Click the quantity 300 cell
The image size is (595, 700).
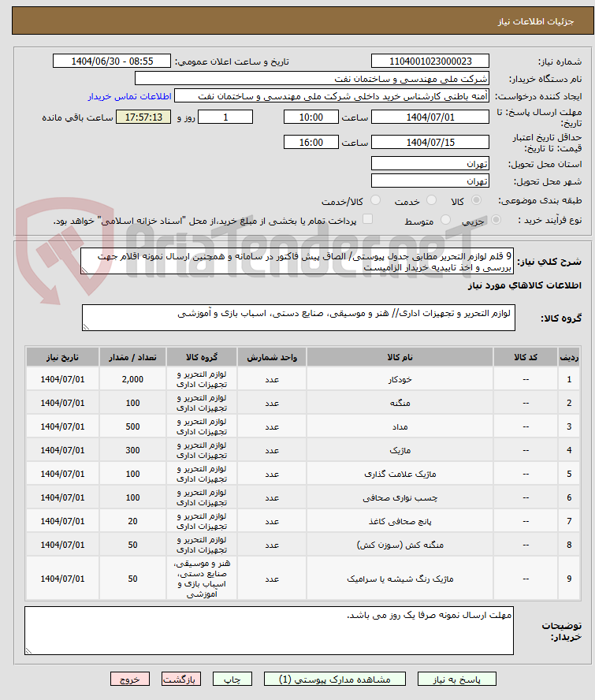132,450
